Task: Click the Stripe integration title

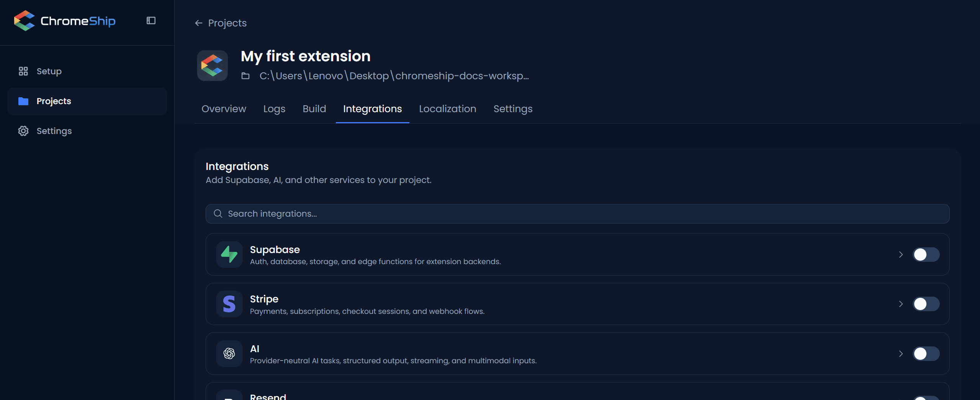Action: pyautogui.click(x=264, y=299)
